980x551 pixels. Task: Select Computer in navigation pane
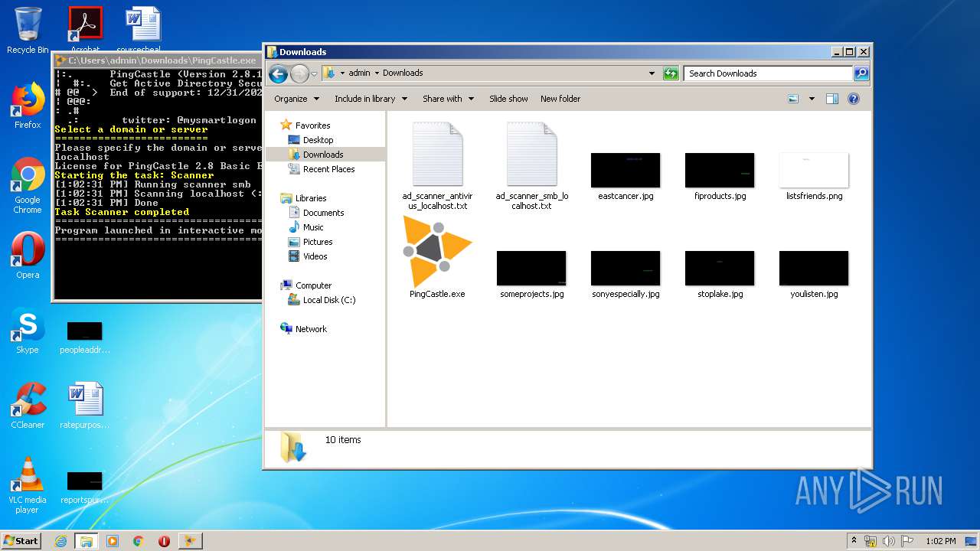pyautogui.click(x=313, y=285)
